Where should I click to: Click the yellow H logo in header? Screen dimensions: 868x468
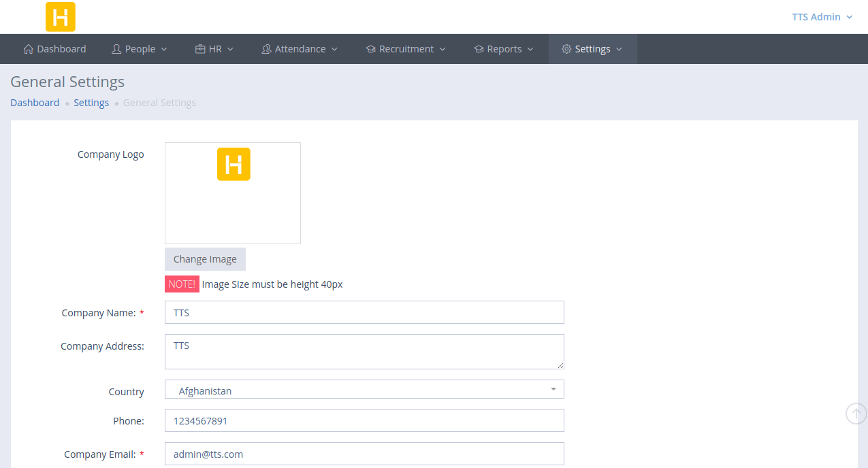(61, 17)
